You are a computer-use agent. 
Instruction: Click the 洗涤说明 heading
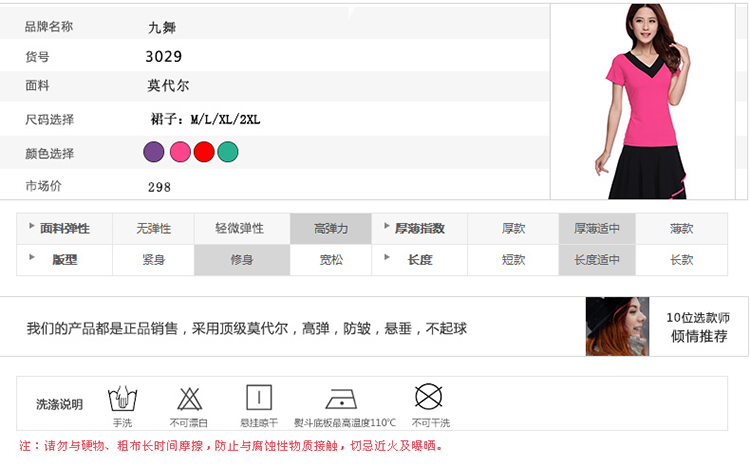(59, 404)
